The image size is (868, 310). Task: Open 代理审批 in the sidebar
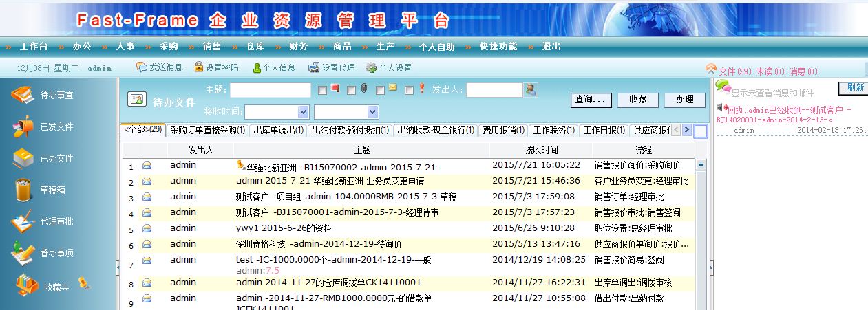point(56,221)
